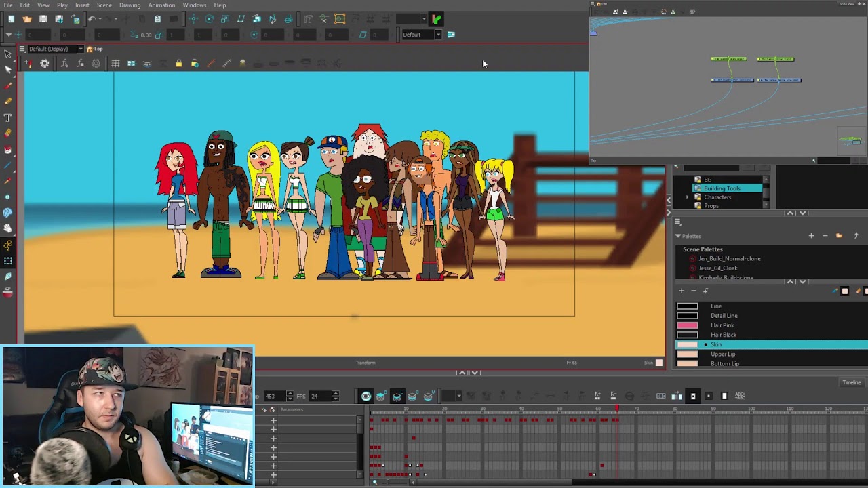Select the Hand tool in the left toolbar
The height and width of the screenshot is (488, 868).
8,229
